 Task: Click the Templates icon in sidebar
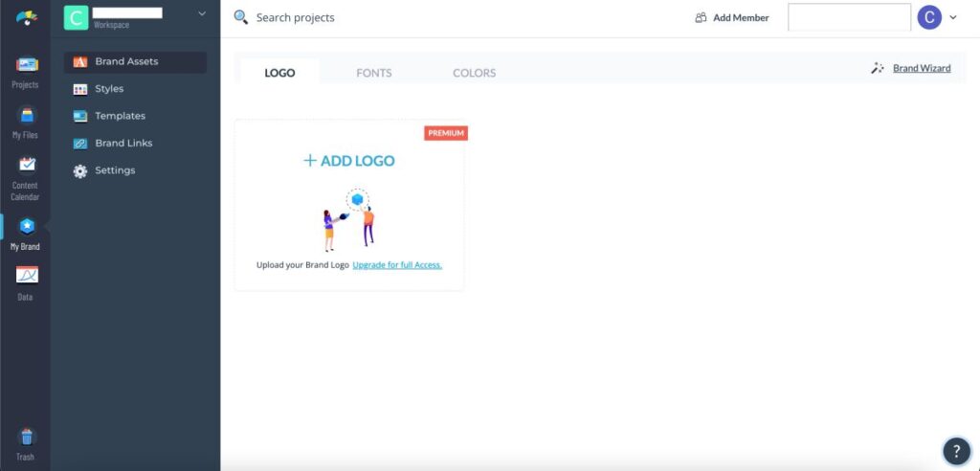(x=80, y=117)
